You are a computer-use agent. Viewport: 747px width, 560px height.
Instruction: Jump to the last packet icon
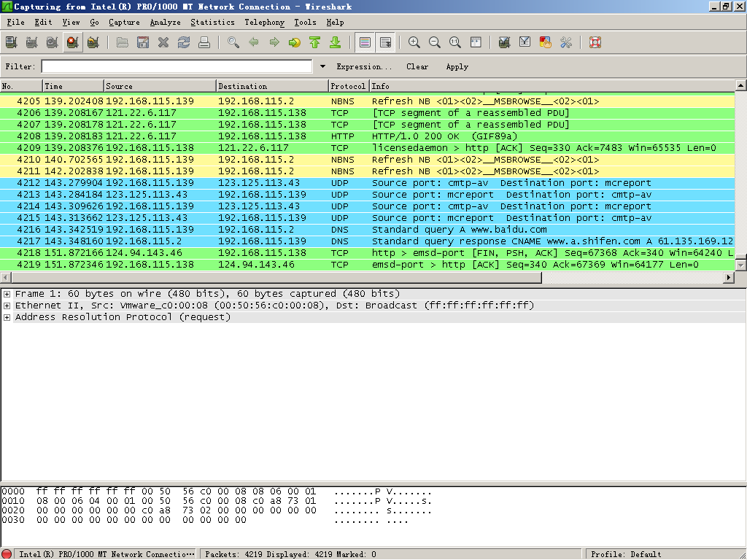pyautogui.click(x=336, y=42)
